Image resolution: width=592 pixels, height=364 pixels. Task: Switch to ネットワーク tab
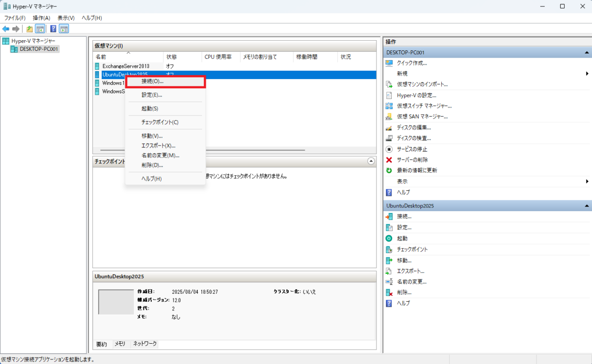(x=145, y=344)
